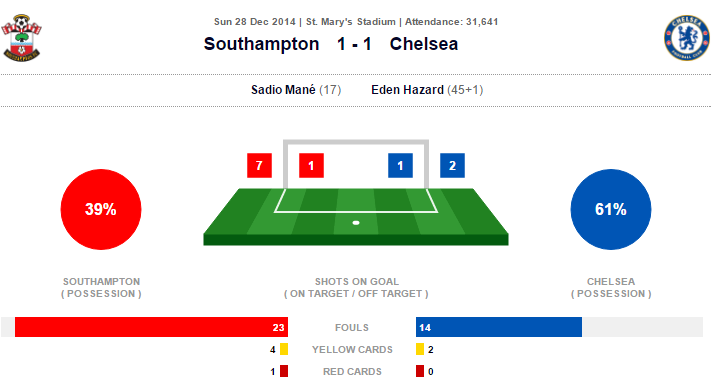Click Southampton's red on-target box showing 1
The height and width of the screenshot is (379, 717).
coord(311,165)
